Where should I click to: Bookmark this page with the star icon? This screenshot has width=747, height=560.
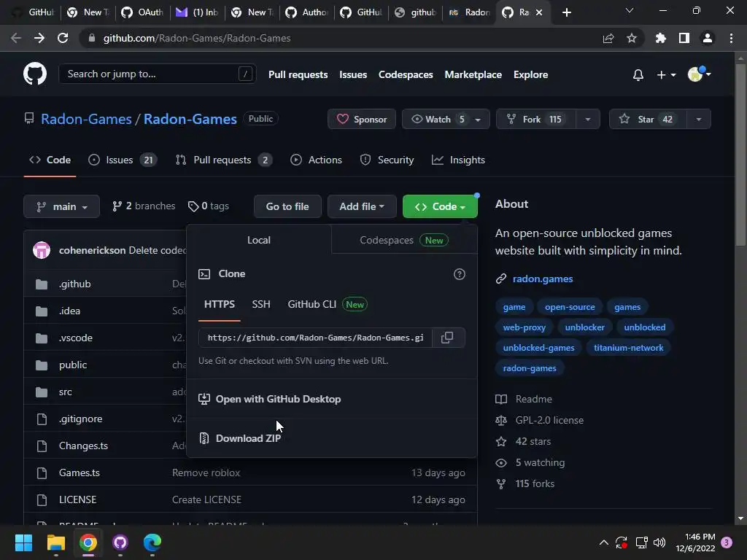pos(631,38)
